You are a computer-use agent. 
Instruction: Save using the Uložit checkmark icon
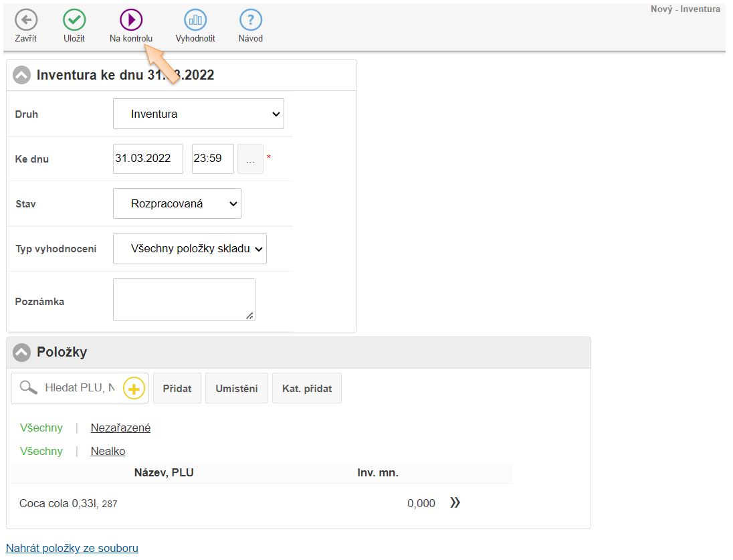point(74,19)
